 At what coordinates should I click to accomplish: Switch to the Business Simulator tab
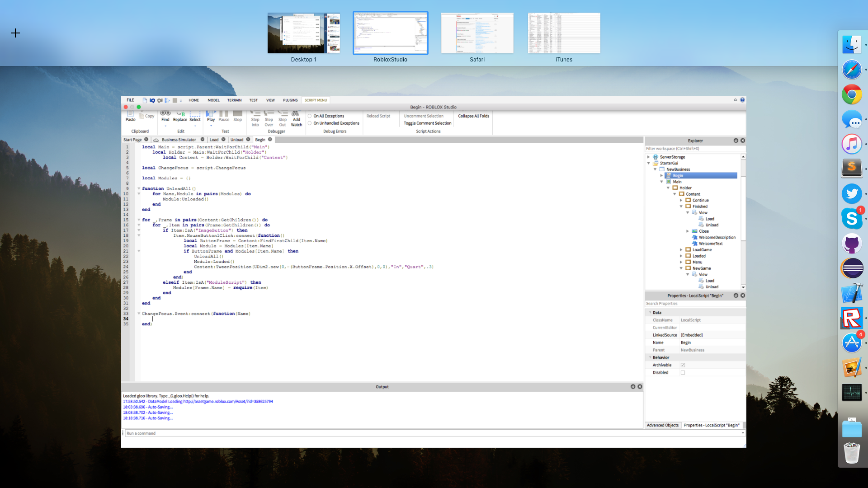point(179,140)
